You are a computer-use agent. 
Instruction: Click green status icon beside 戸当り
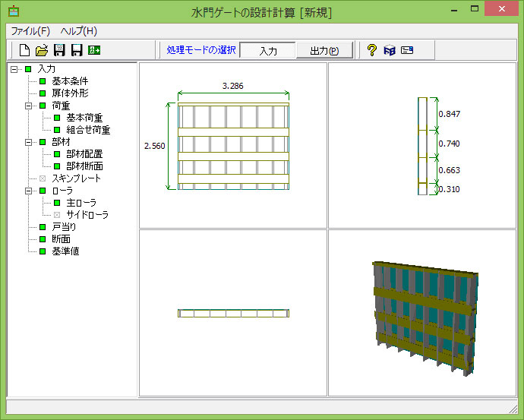coord(43,227)
